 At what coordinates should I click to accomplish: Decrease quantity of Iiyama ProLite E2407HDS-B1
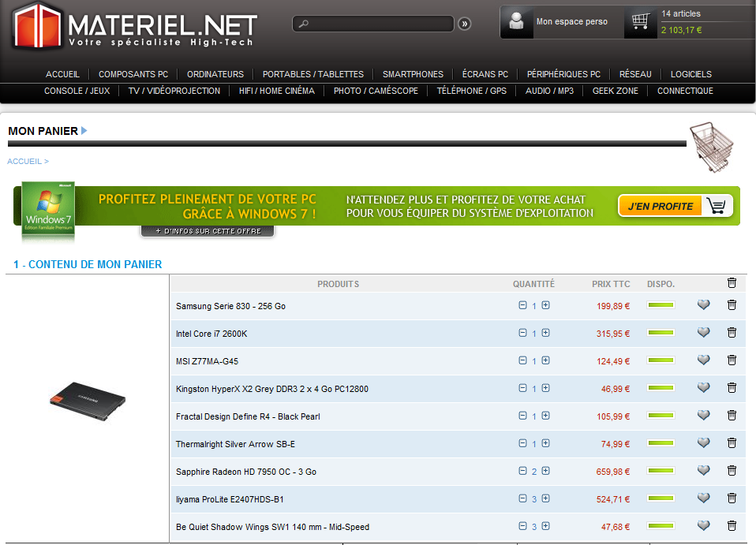click(x=522, y=498)
